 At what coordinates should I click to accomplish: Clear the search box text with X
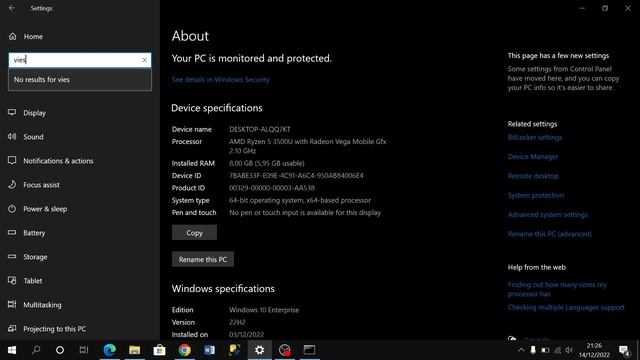144,60
